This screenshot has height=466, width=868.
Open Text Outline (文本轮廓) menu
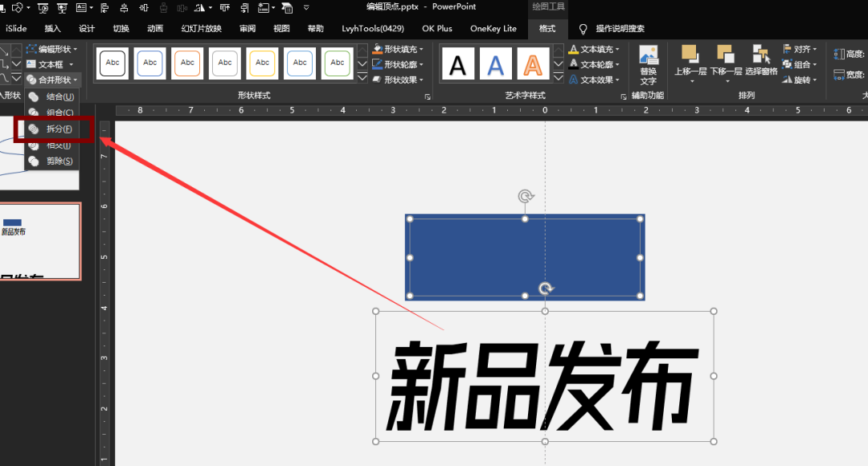594,64
